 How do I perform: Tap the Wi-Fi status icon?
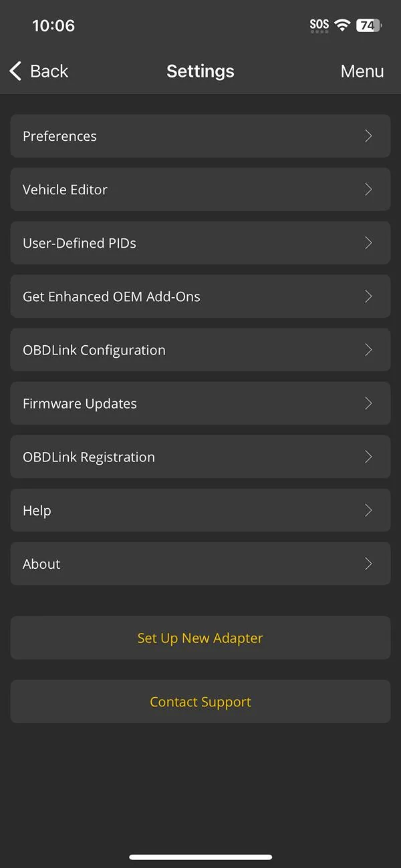[x=342, y=25]
